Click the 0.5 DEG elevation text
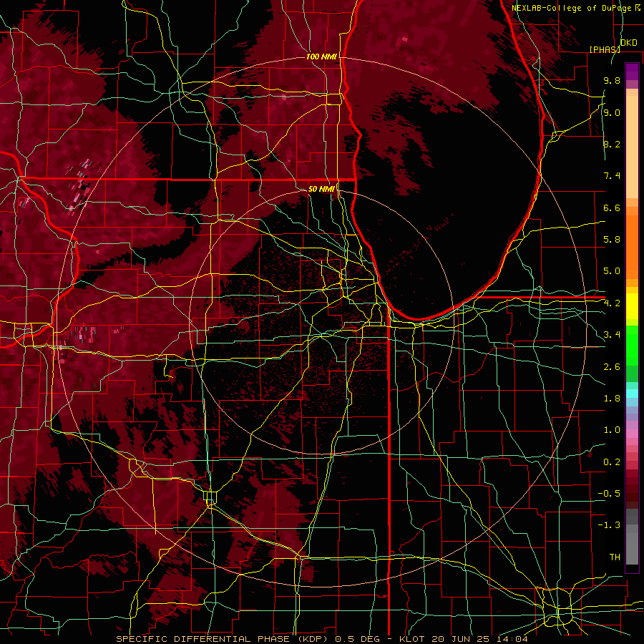This screenshot has height=644, width=644. pos(356,639)
